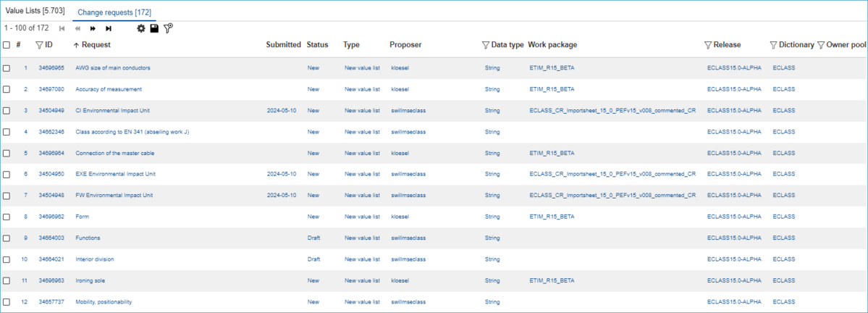The height and width of the screenshot is (313, 868).
Task: Click the Status column header
Action: click(317, 45)
